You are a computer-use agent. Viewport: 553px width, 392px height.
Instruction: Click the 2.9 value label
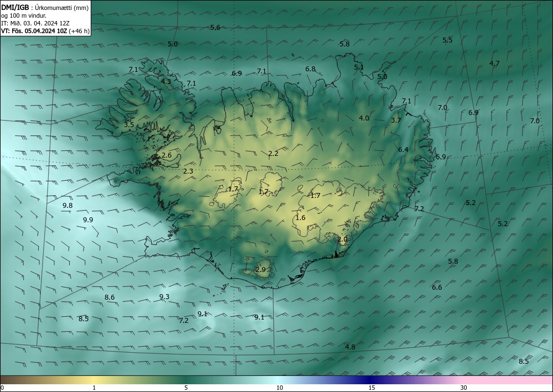click(260, 270)
